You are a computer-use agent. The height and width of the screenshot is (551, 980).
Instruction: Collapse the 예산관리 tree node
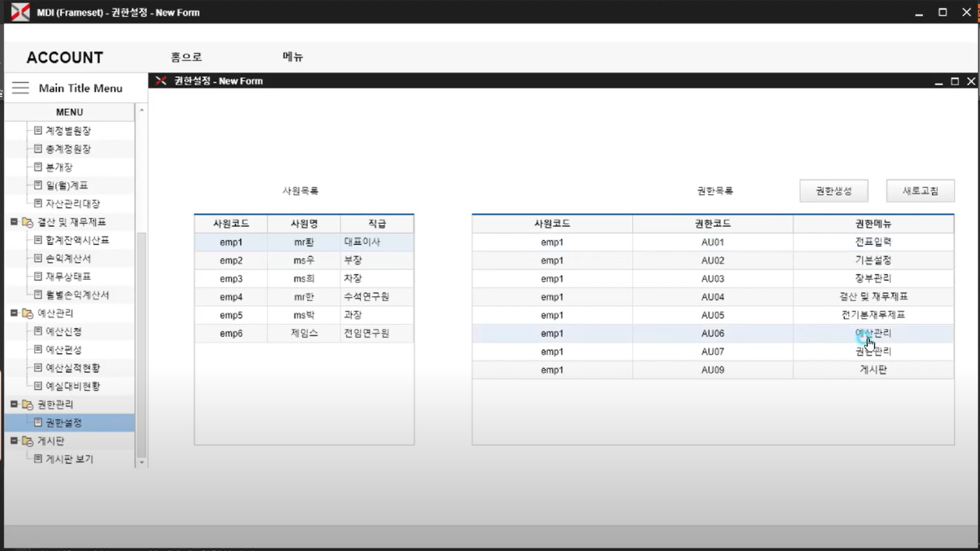pos(14,313)
